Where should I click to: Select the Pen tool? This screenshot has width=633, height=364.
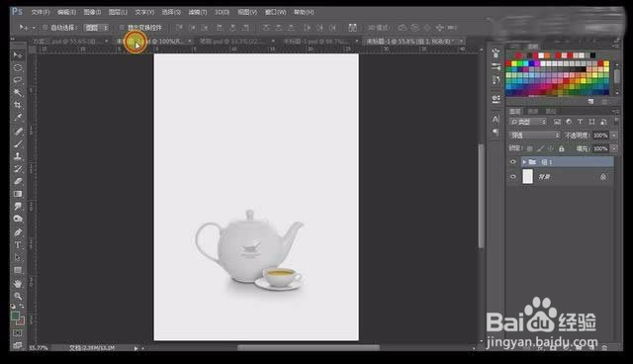(x=18, y=232)
